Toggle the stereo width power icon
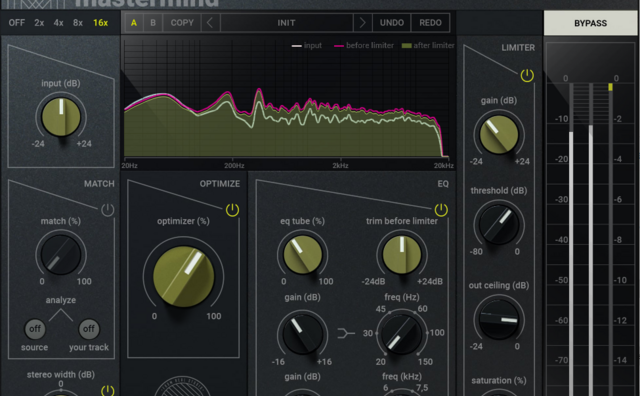 [107, 390]
